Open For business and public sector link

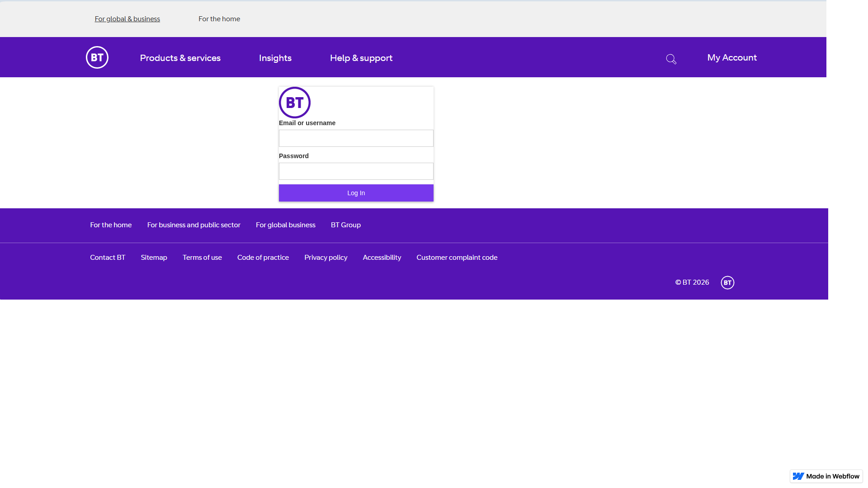[x=194, y=225]
